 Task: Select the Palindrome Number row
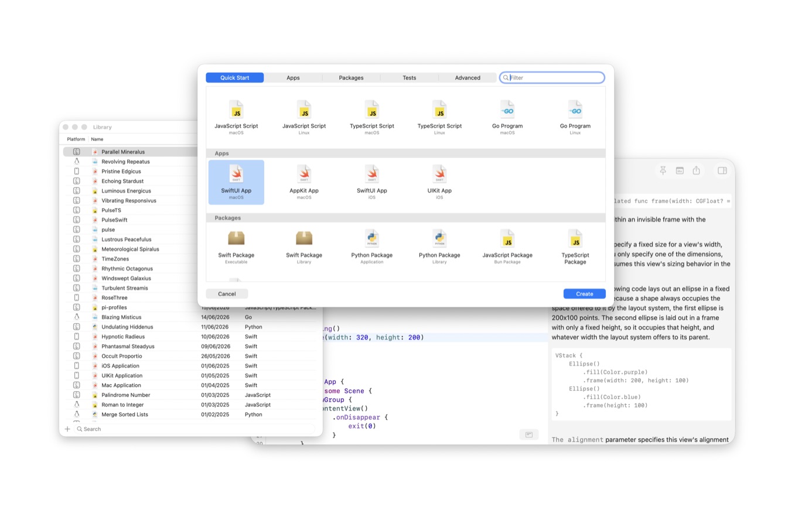click(x=190, y=395)
